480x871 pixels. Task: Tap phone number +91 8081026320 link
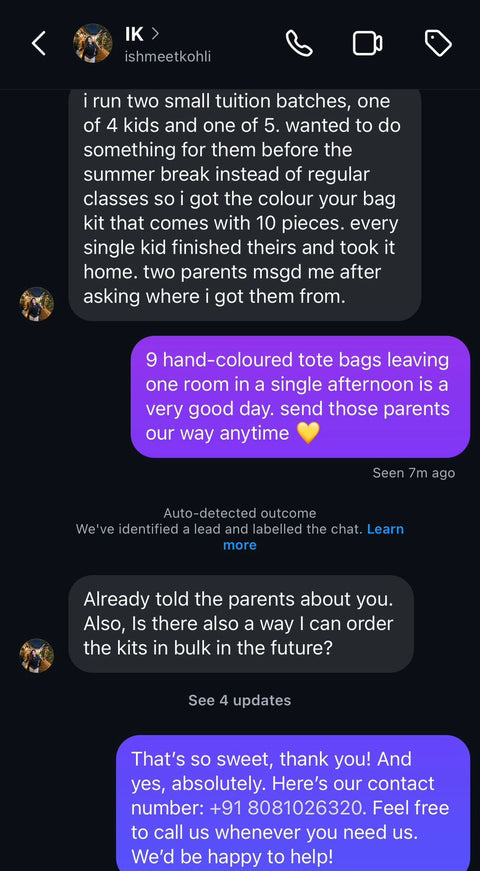pos(287,808)
